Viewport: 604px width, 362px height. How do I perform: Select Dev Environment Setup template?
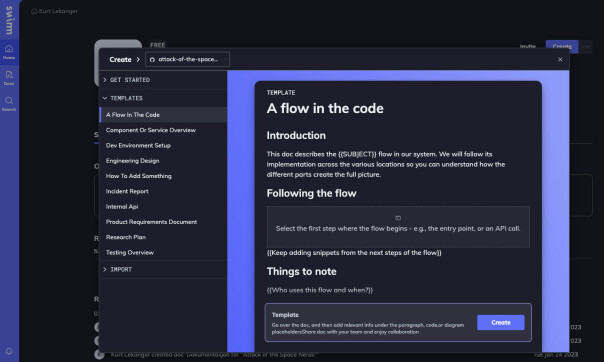[x=163, y=145]
